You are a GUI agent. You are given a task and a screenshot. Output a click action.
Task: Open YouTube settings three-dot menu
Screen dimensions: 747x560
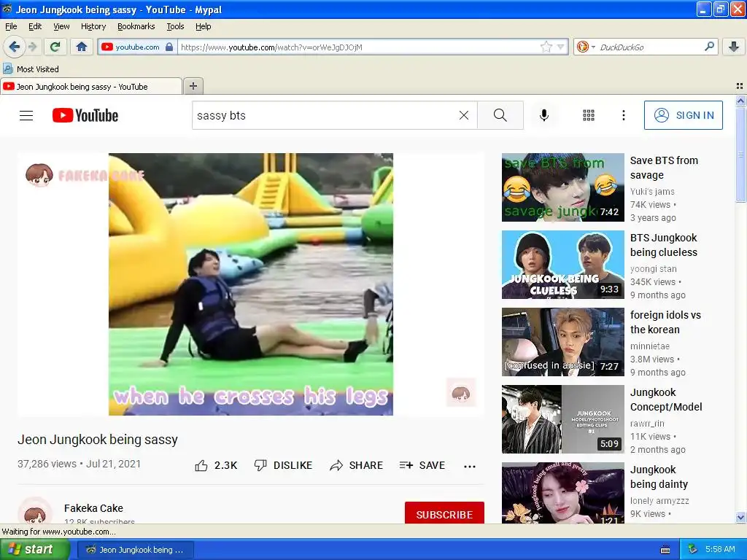[x=623, y=115]
